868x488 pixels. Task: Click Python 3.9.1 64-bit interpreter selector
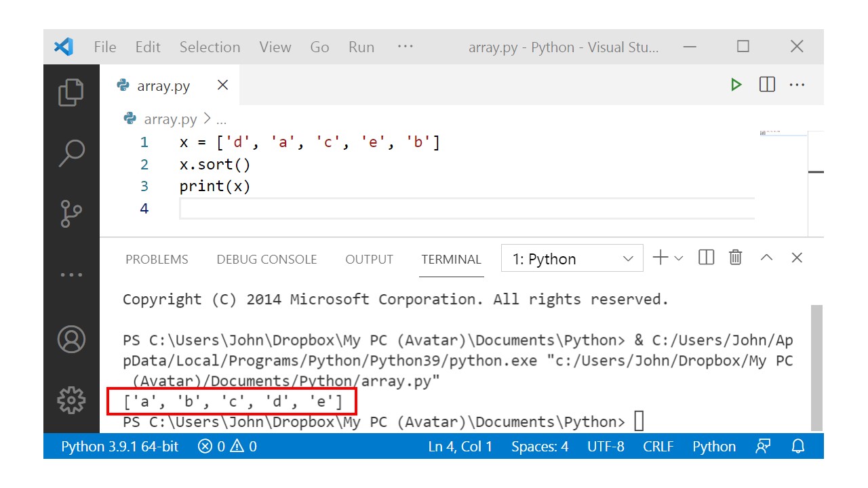[120, 447]
